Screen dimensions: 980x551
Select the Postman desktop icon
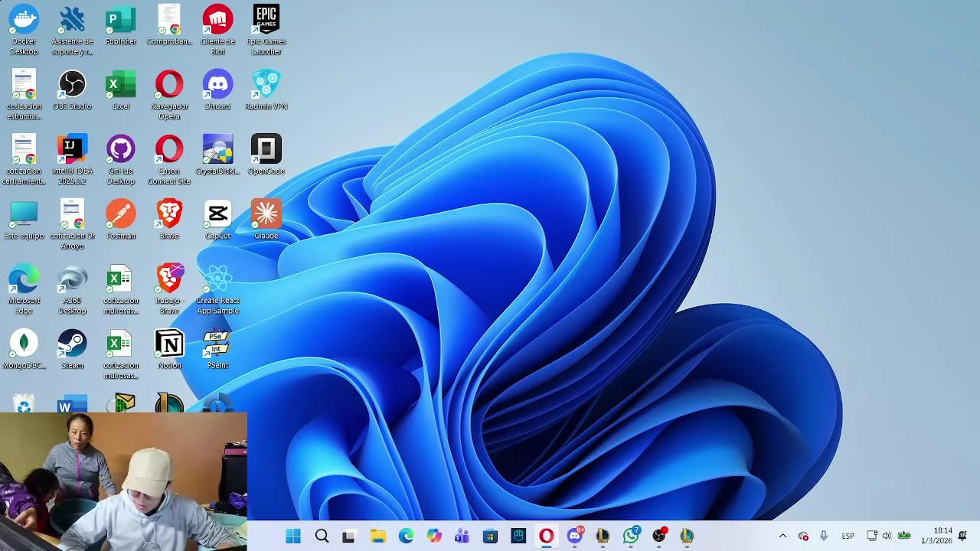click(x=121, y=220)
